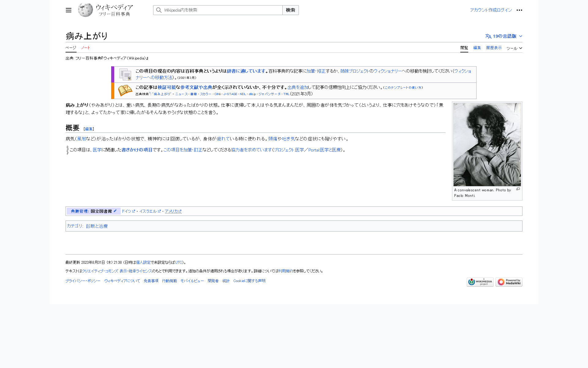Viewport: 588px width, 368px height.
Task: Click the search magnifier icon
Action: pyautogui.click(x=159, y=10)
